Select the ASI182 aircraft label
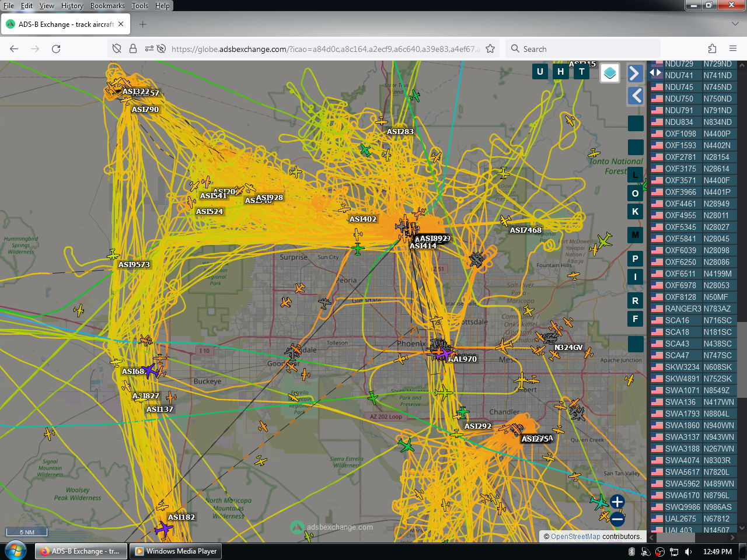Screen dimensions: 747x560 click(x=181, y=517)
